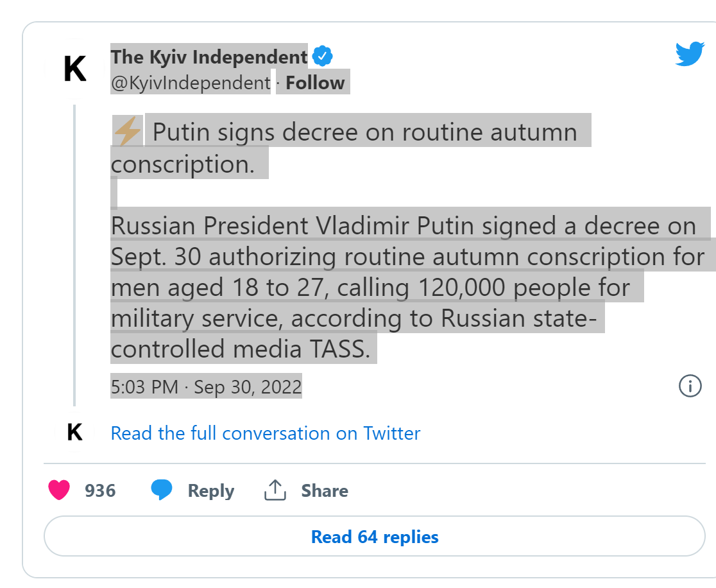Click the share upload arrow icon
The image size is (716, 588).
click(275, 490)
